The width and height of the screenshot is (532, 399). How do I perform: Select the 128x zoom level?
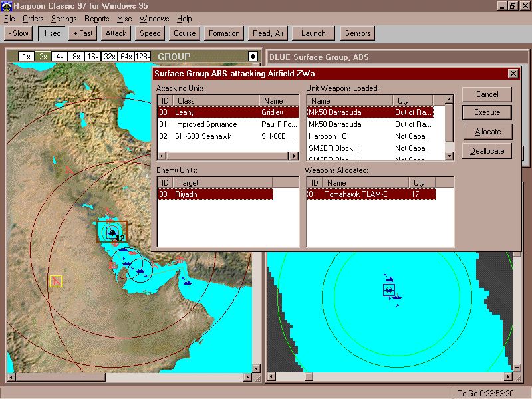[142, 57]
